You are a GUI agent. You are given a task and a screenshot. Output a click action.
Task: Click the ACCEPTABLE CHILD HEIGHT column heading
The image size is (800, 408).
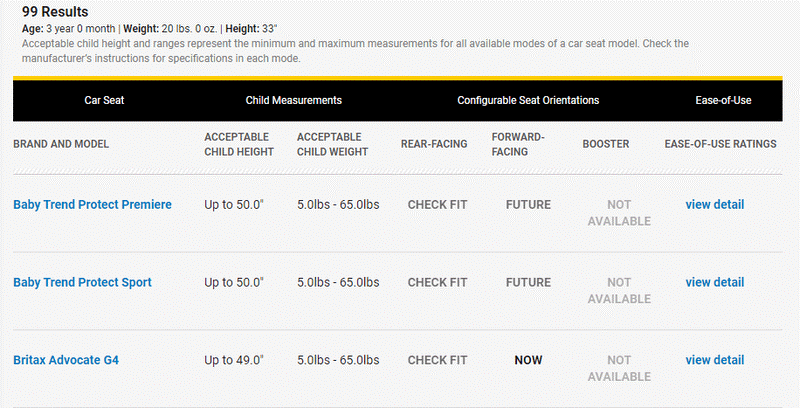[x=239, y=144]
